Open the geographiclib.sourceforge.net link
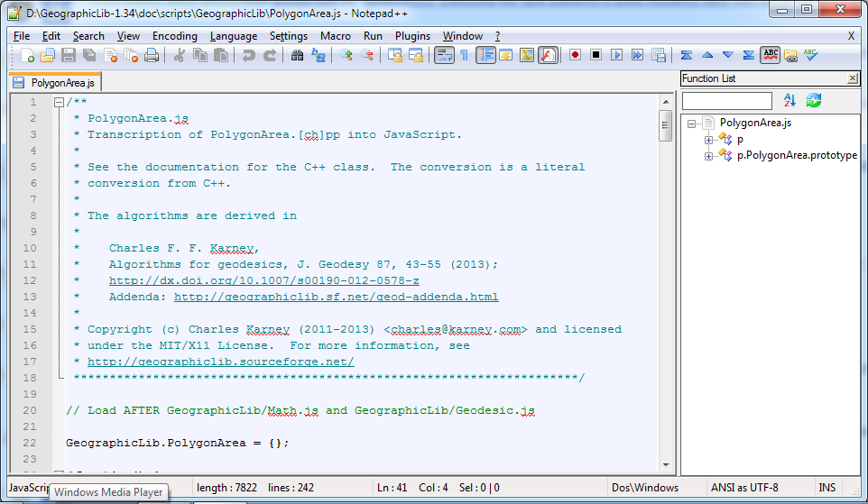 221,362
